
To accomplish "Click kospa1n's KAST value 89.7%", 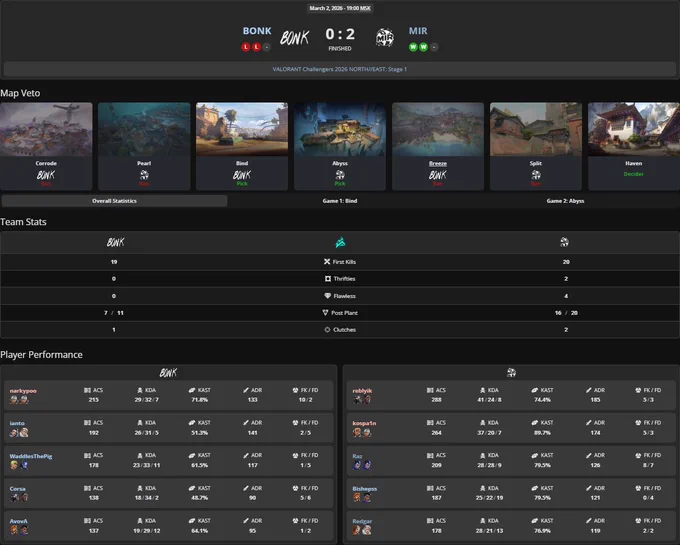I will 542,433.
